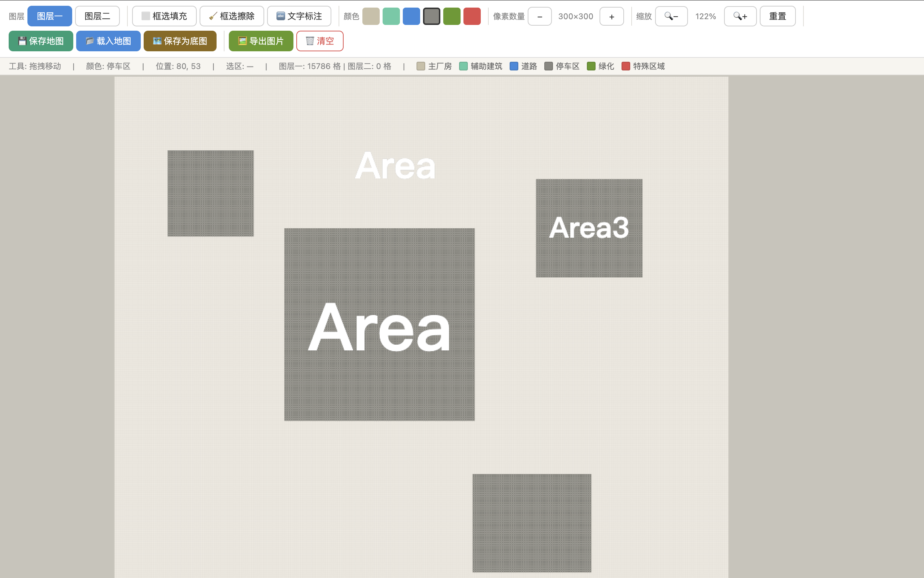Viewport: 924px width, 578px height.
Task: Click the 特殊区域 legend entry
Action: coord(643,66)
